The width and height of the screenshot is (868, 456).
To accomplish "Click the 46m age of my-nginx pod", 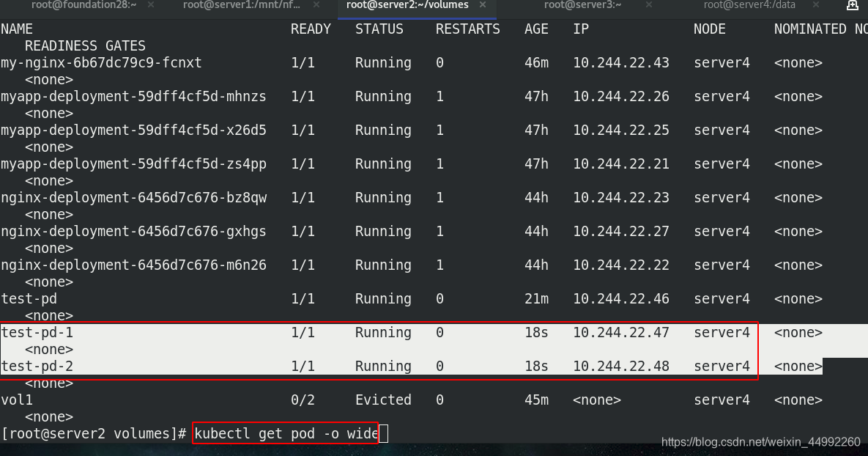I will click(x=536, y=62).
